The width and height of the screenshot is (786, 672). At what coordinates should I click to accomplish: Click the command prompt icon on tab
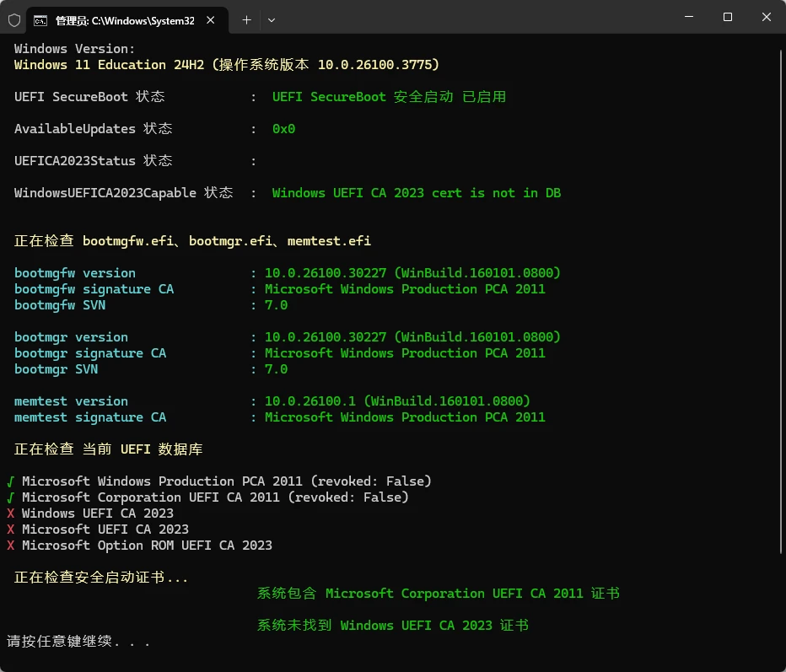pyautogui.click(x=40, y=20)
